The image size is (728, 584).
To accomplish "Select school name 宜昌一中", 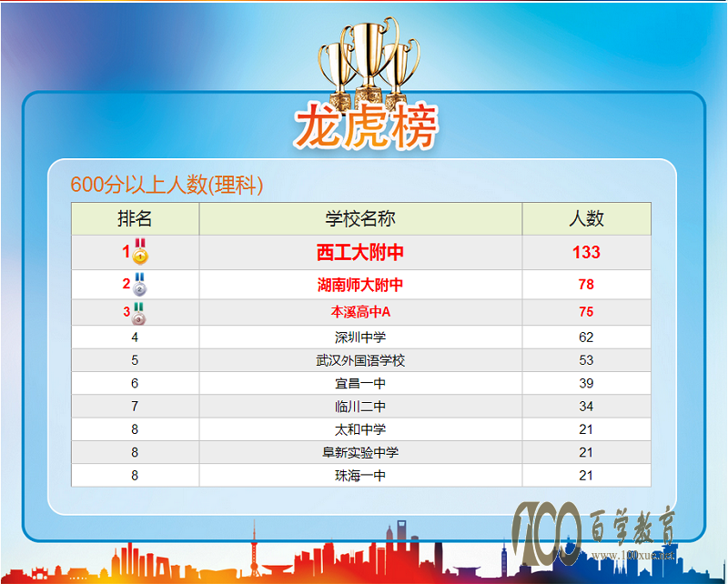I will tap(360, 384).
